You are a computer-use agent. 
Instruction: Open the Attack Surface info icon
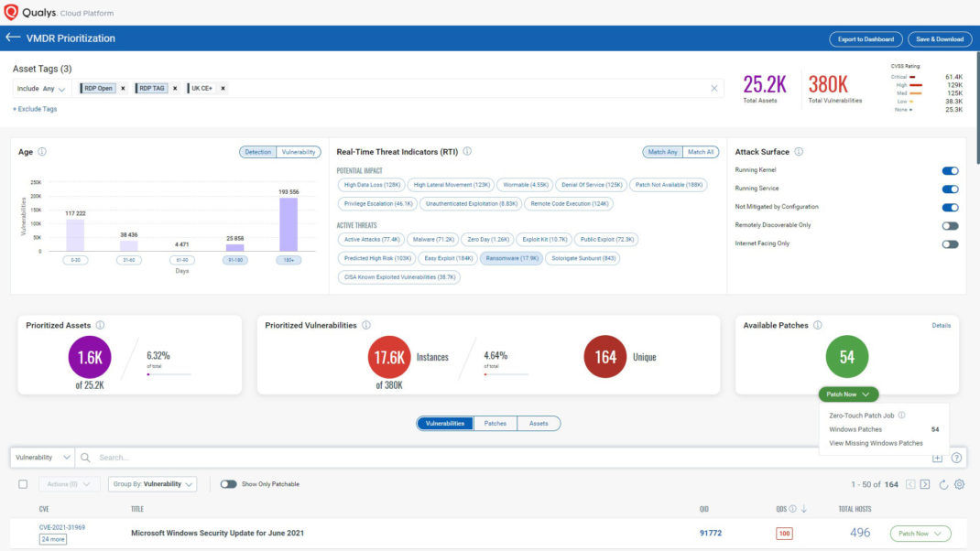(799, 152)
